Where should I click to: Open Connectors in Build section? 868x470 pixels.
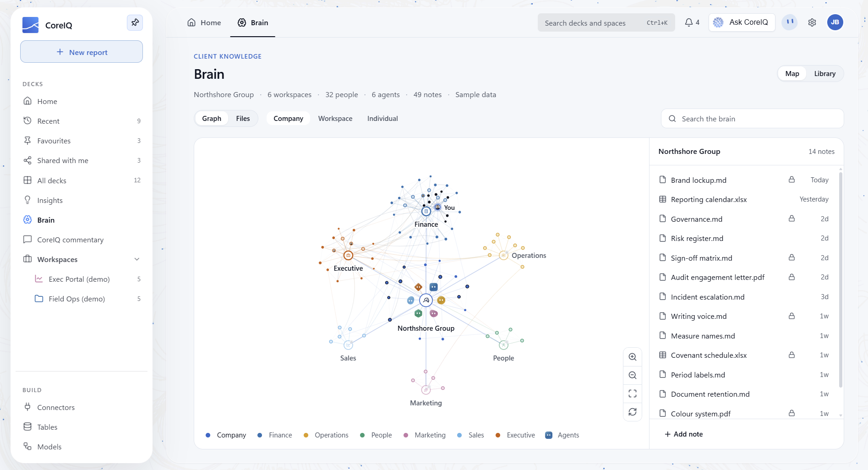(x=82, y=407)
